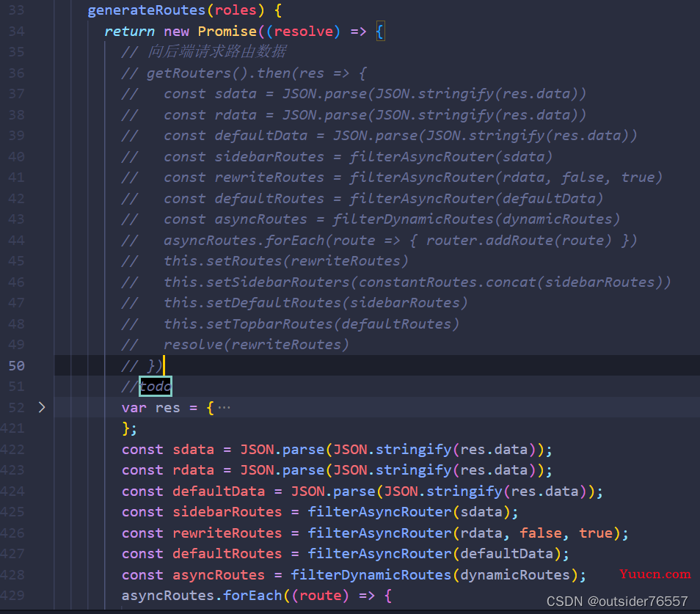The width and height of the screenshot is (700, 614).
Task: Click line number 429 in gutter
Action: click(x=12, y=595)
